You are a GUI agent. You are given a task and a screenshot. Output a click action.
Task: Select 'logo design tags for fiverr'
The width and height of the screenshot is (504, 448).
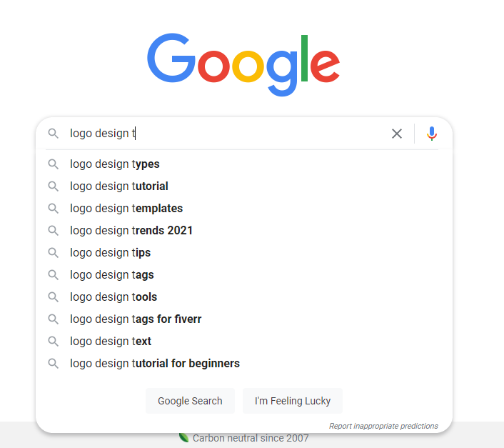click(x=136, y=319)
